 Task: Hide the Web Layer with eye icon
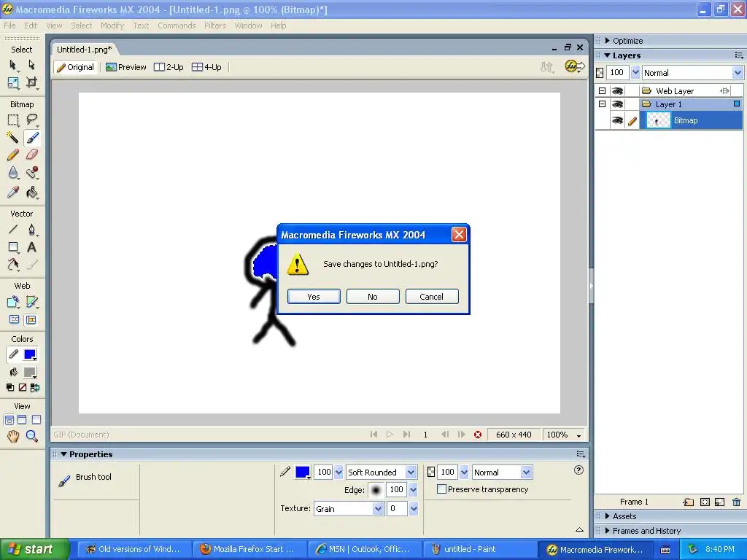(x=617, y=91)
